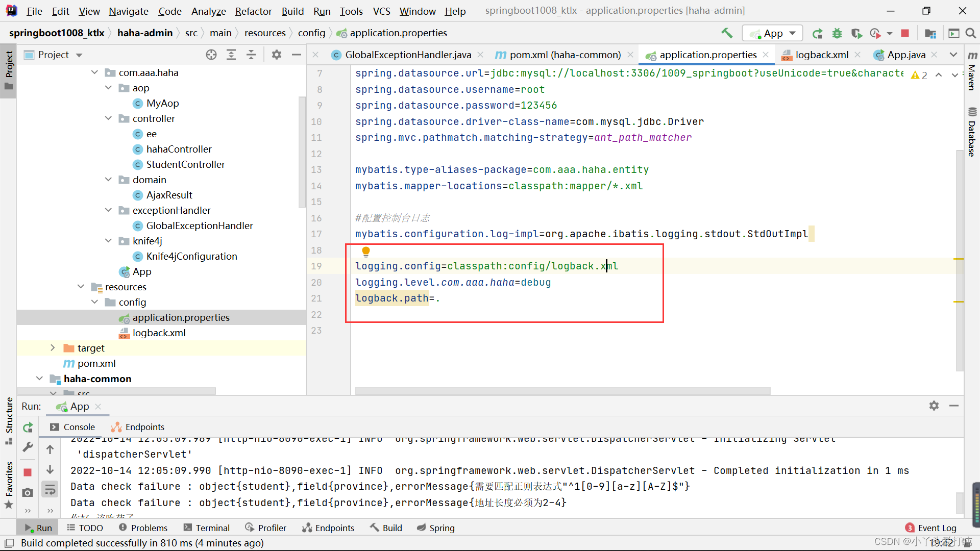Click Collapse All in Project panel
Image resolution: width=980 pixels, height=551 pixels.
point(251,55)
